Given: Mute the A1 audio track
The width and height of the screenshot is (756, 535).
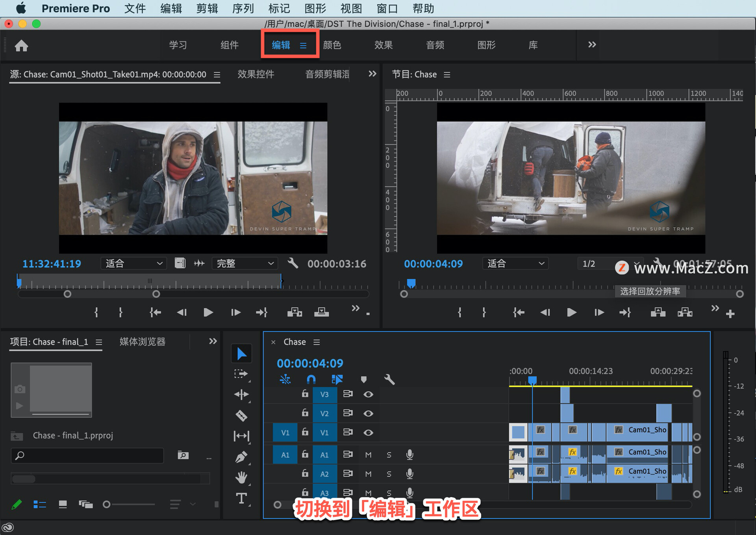Looking at the screenshot, I should 368,455.
